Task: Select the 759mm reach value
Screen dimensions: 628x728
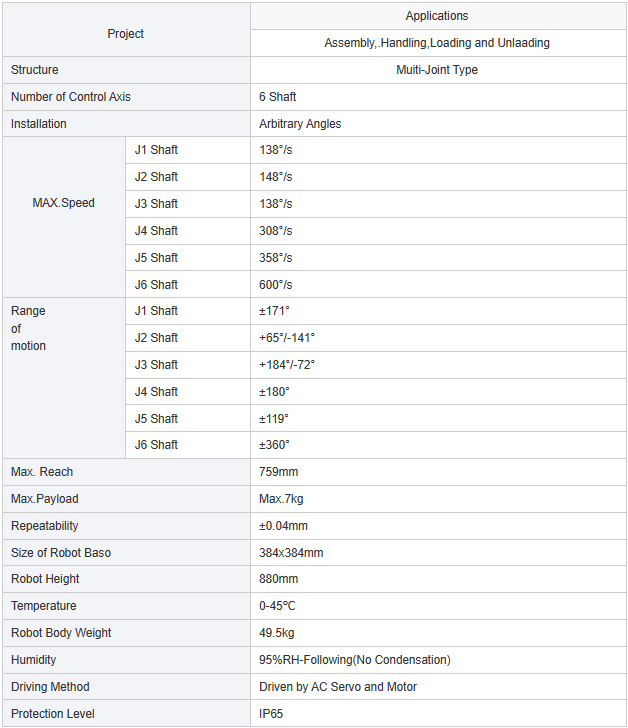Action: pos(279,472)
